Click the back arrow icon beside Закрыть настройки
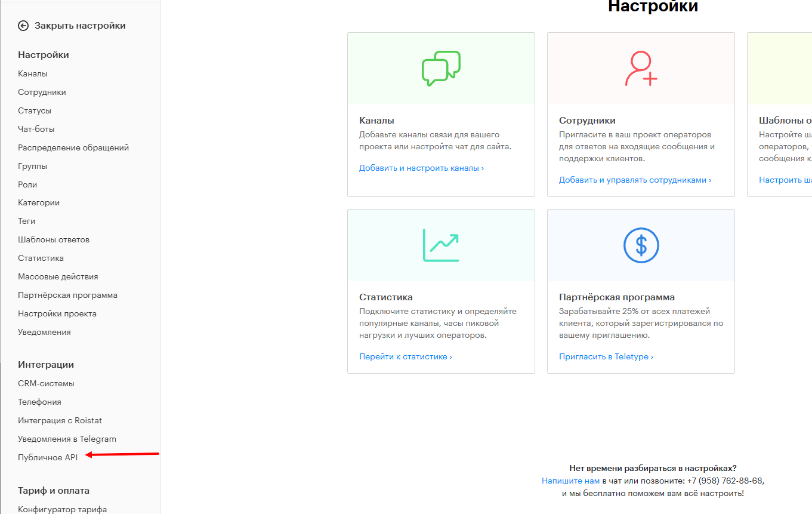The width and height of the screenshot is (812, 514). tap(23, 26)
